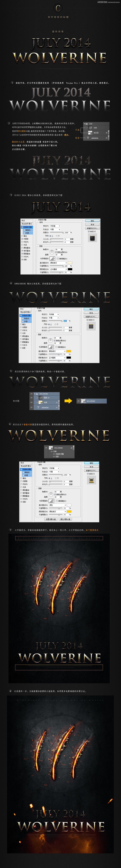
Task: Select the 材质 layer in step 2 panel
Action: (x=96, y=128)
